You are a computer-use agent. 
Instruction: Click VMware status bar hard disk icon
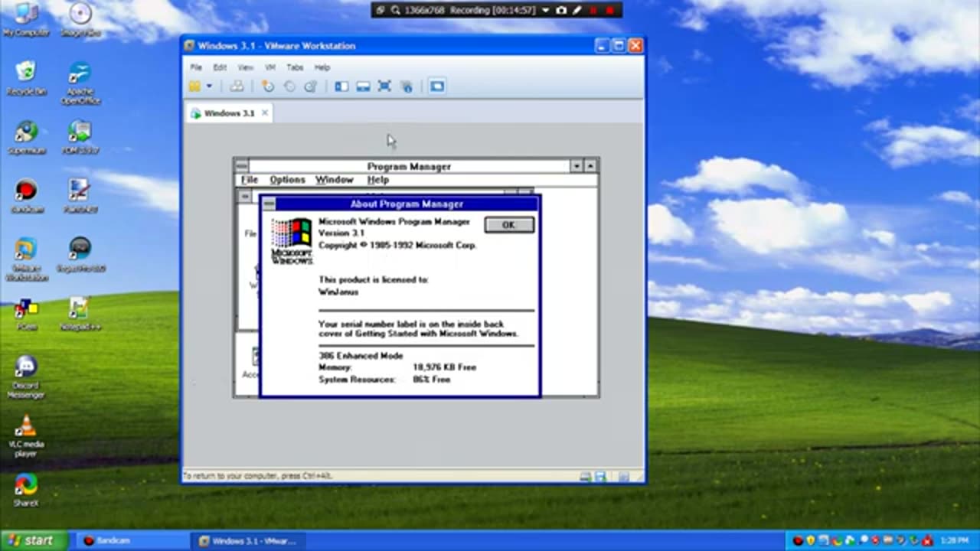[x=586, y=477]
